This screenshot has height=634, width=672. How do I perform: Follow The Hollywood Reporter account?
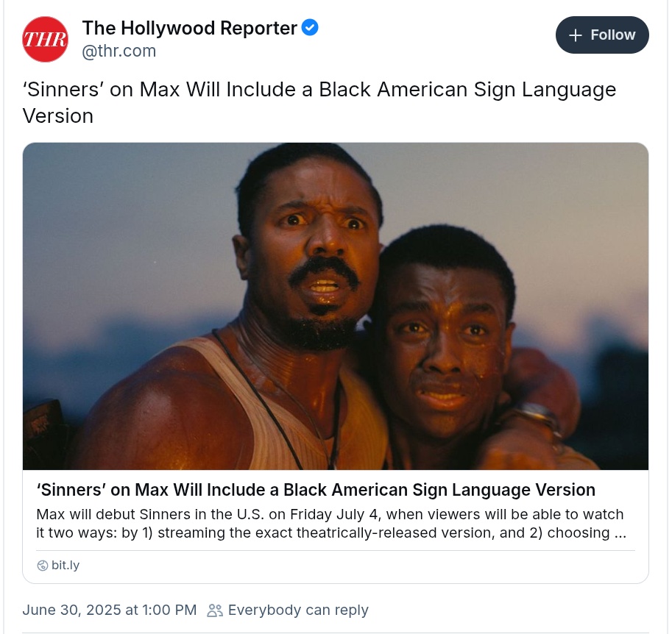(x=602, y=35)
